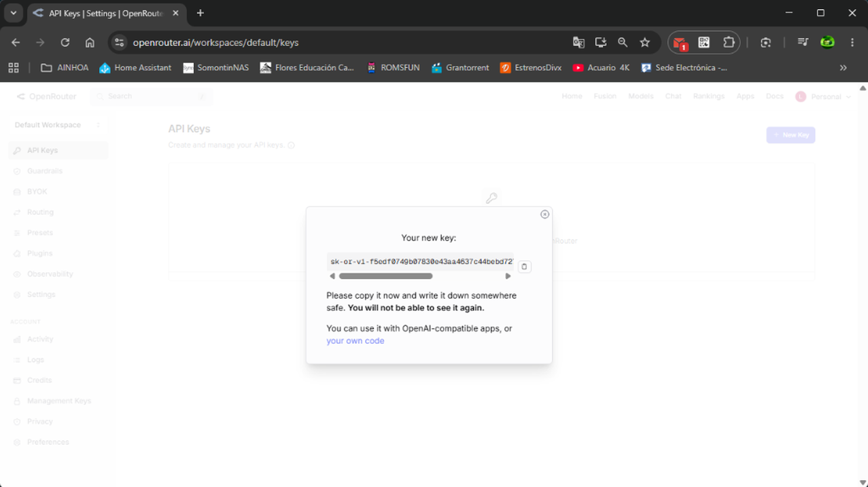Viewport: 868px width, 487px height.
Task: Click the OpenRouter logo
Action: [46, 96]
